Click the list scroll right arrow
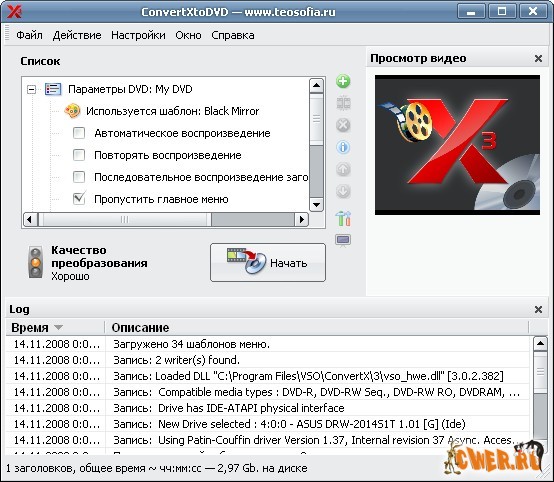This screenshot has height=482, width=554. pyautogui.click(x=302, y=219)
